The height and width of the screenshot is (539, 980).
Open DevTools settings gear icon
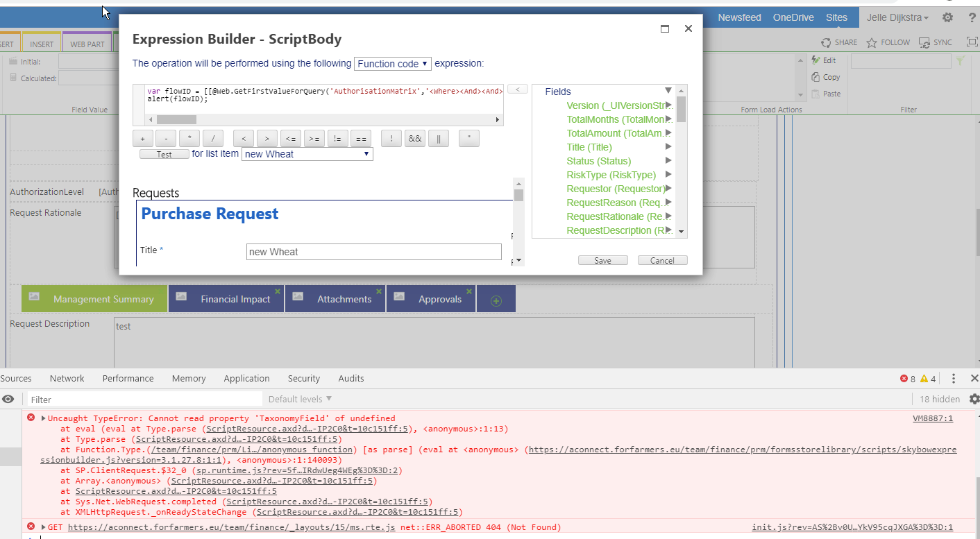click(974, 399)
